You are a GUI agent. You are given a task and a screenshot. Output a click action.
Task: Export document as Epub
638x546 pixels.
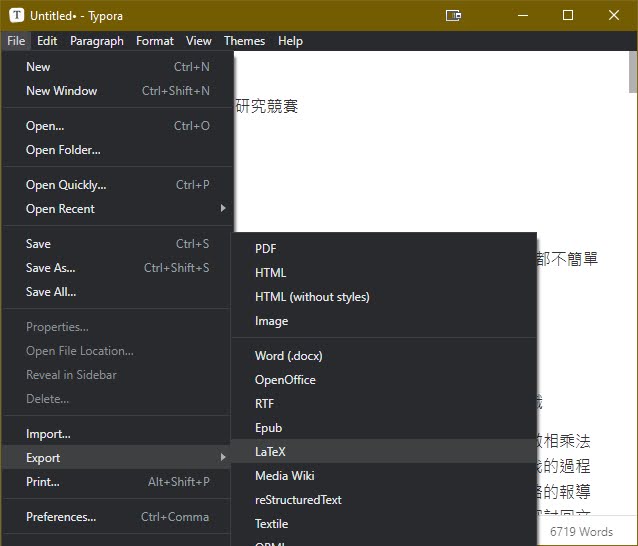pos(384,428)
